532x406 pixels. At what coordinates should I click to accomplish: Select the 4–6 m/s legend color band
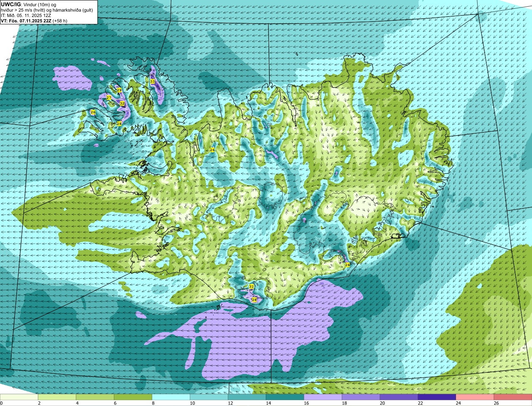(x=95, y=397)
